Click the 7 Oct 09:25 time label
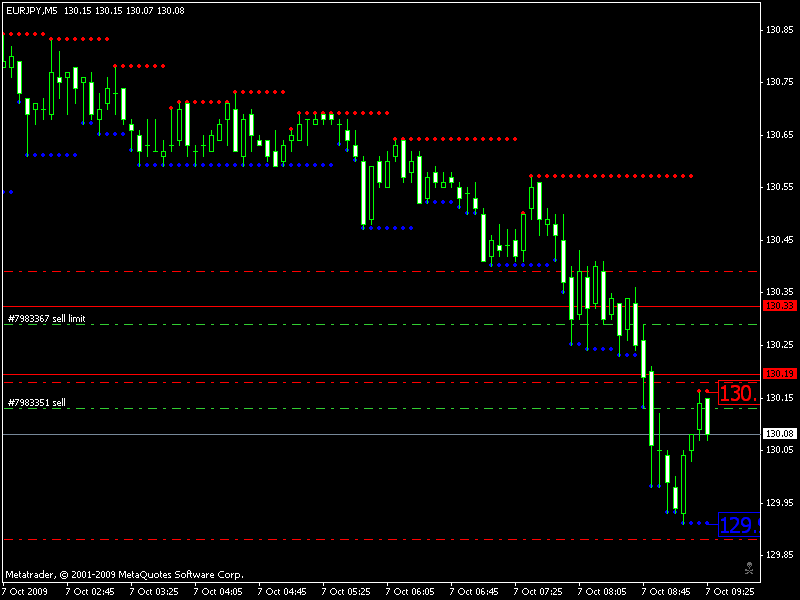Screen dimensions: 800x600 coord(730,592)
